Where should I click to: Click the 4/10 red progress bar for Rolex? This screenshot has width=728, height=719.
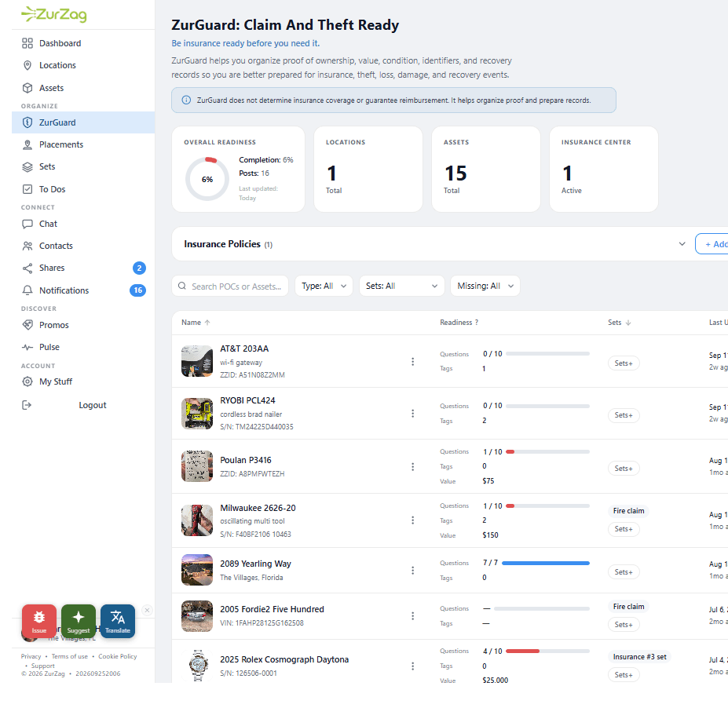pos(548,651)
